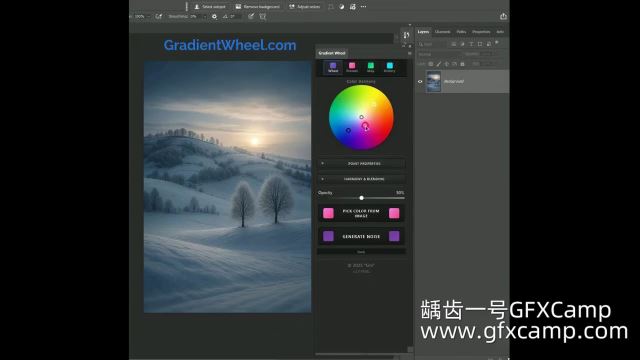Filter layers by smart objects icon
Screen dimensions: 640x360
coord(489,44)
